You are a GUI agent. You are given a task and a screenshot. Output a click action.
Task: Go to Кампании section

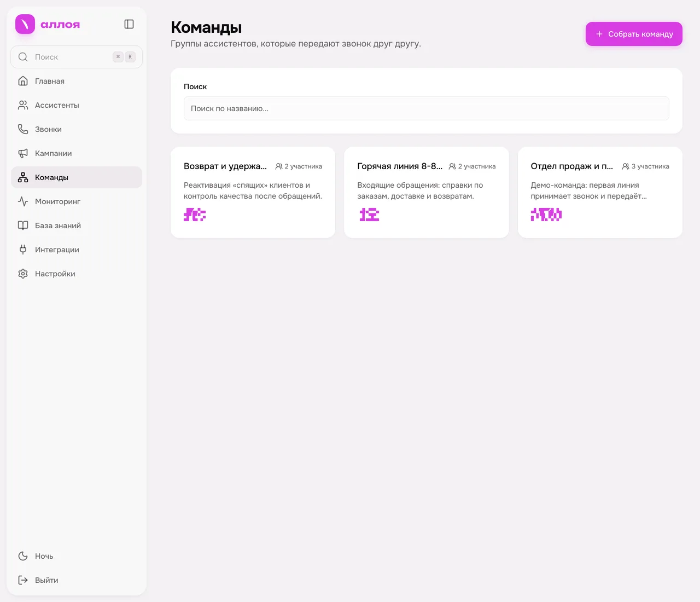tap(77, 153)
